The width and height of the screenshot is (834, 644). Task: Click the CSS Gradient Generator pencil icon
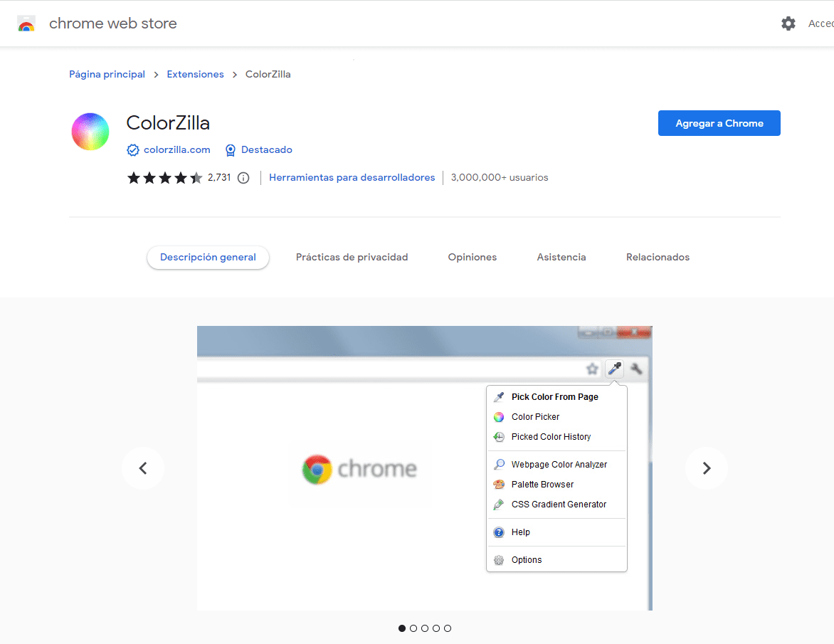tap(498, 504)
